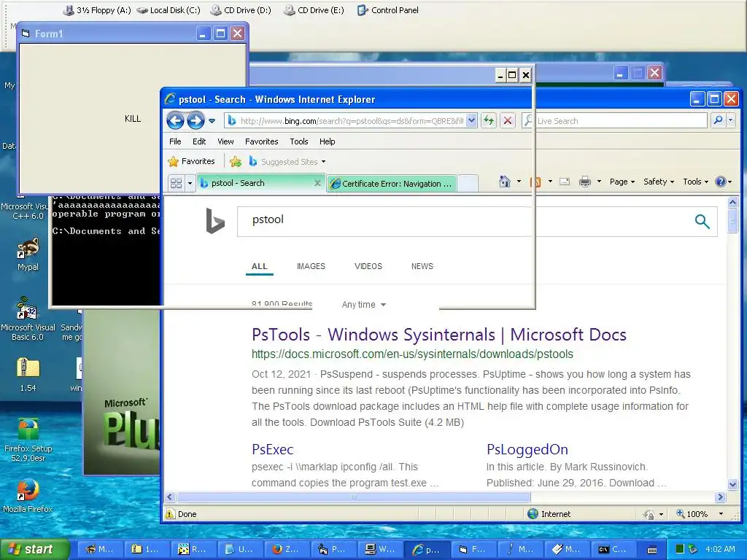The width and height of the screenshot is (747, 560).
Task: Open the View menu
Action: [x=225, y=141]
